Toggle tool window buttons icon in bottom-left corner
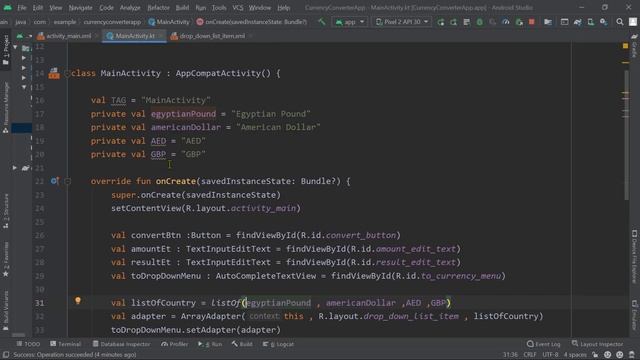 (x=6, y=355)
